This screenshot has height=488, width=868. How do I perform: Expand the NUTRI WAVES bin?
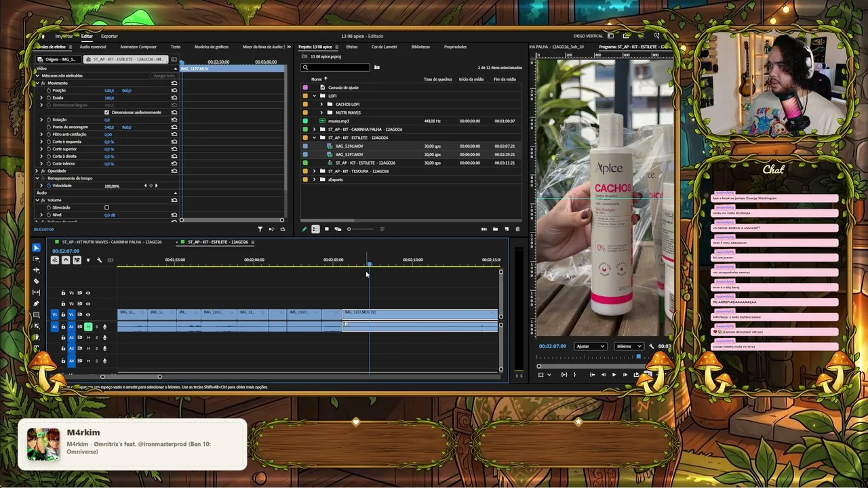coord(321,113)
